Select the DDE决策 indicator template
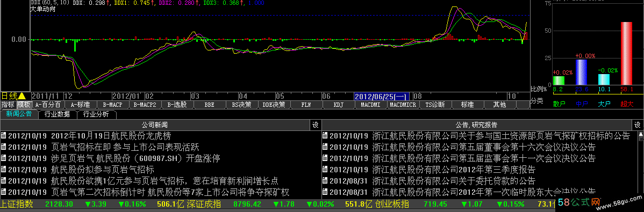 [274, 105]
